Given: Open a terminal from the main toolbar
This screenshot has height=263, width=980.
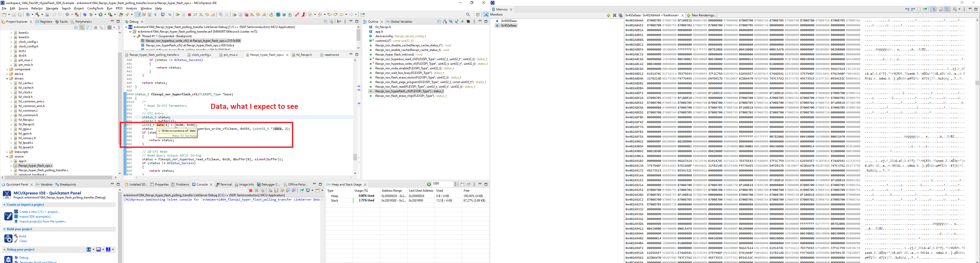Looking at the screenshot, I should [x=163, y=15].
